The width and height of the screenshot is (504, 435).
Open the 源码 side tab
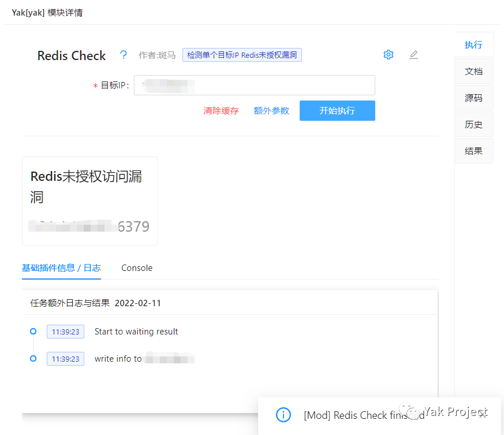473,98
